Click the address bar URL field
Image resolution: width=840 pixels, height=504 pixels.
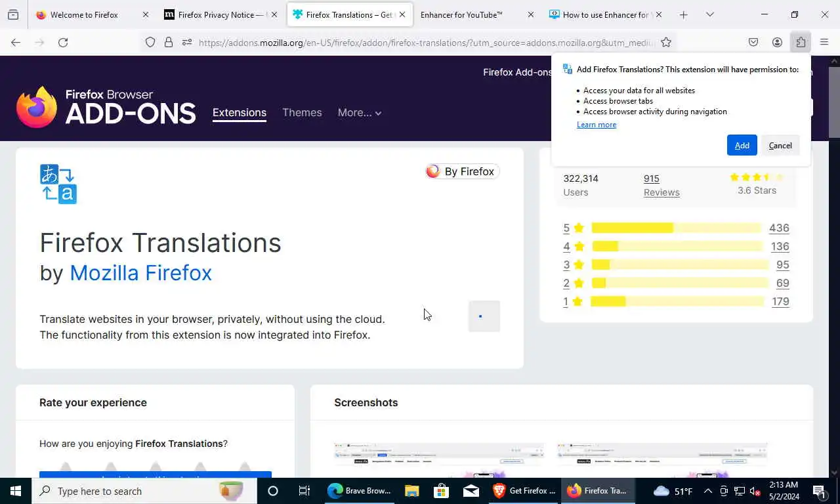click(427, 42)
